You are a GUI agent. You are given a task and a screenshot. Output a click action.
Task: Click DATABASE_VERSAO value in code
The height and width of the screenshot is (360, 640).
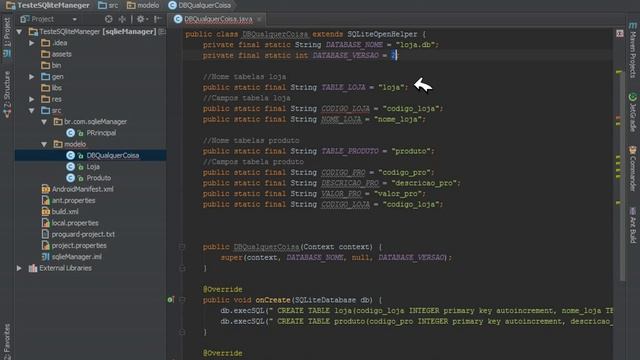tap(393, 55)
